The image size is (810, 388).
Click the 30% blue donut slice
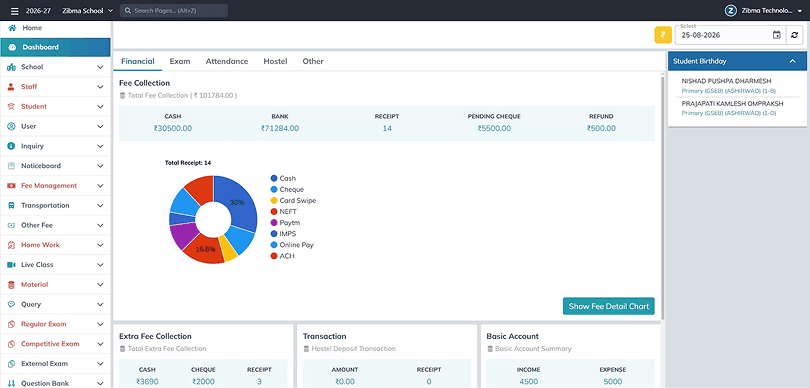coord(241,202)
